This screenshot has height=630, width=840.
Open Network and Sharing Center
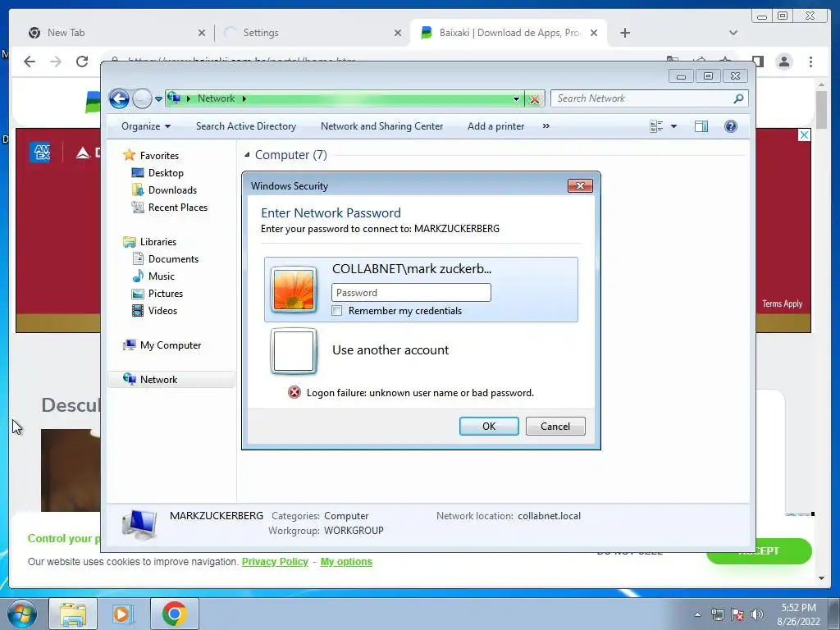pos(381,126)
